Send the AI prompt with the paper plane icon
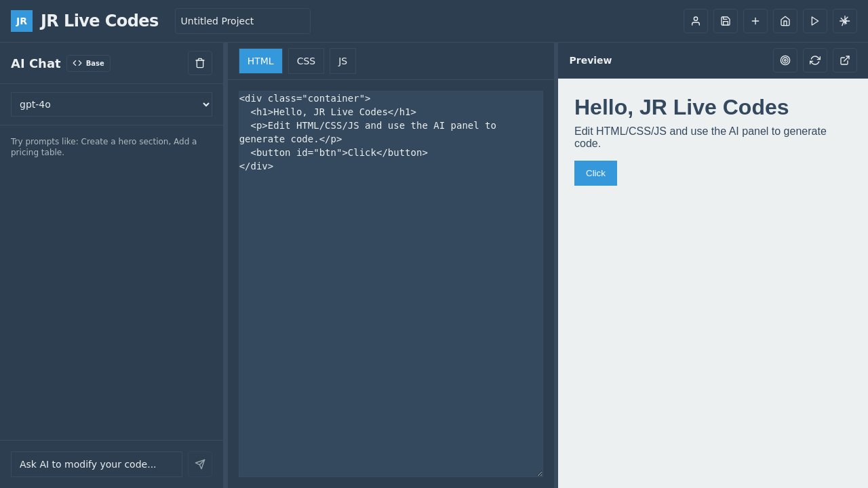The image size is (868, 488). click(x=200, y=464)
